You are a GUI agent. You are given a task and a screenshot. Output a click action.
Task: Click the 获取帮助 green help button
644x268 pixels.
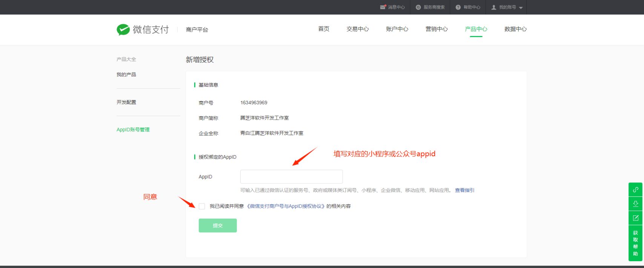click(x=635, y=243)
